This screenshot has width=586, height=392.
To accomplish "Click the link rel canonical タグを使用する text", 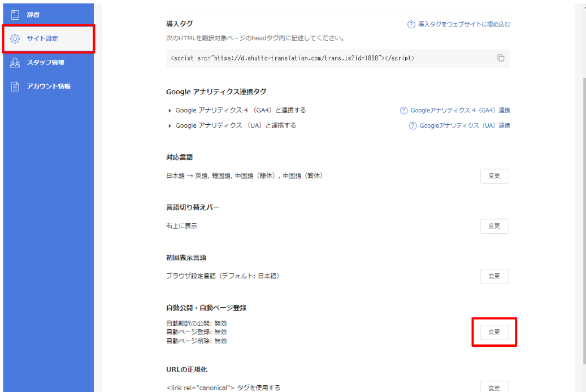I will (223, 387).
